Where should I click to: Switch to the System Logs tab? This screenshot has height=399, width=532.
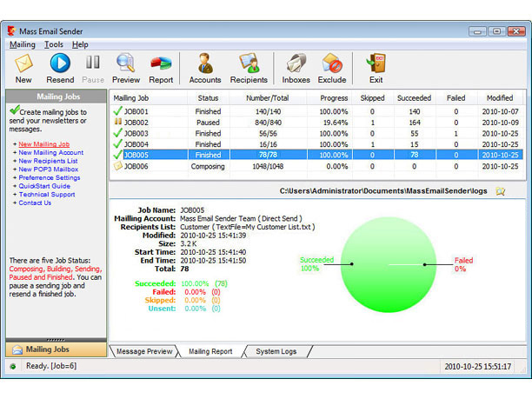[x=276, y=351]
